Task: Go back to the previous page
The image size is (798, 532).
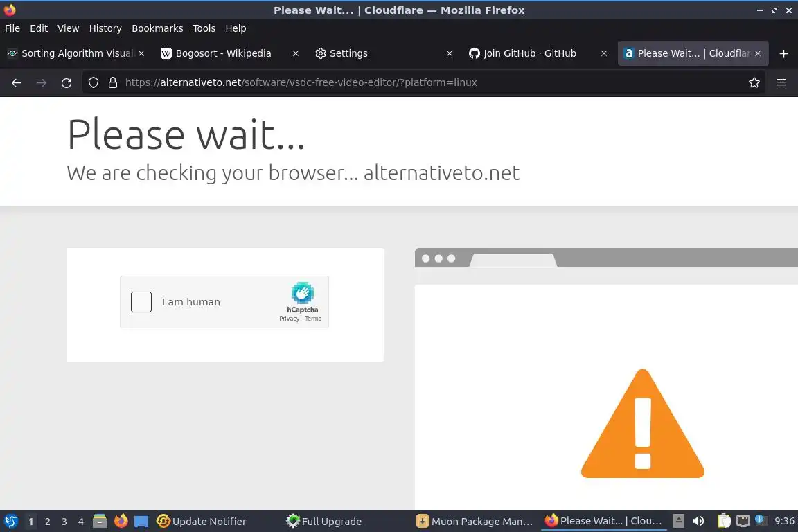Action: point(17,82)
